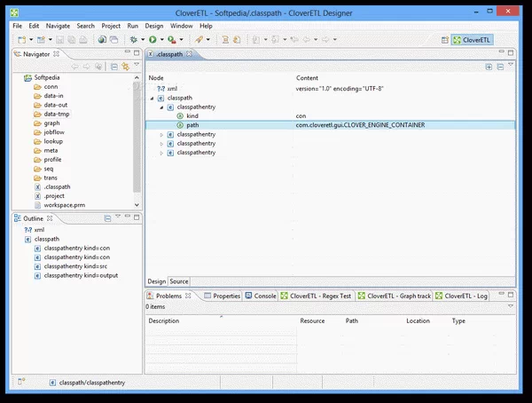Open CloverETL - Regex Test tab
Viewport: 532px width, 403px height.
click(x=317, y=296)
